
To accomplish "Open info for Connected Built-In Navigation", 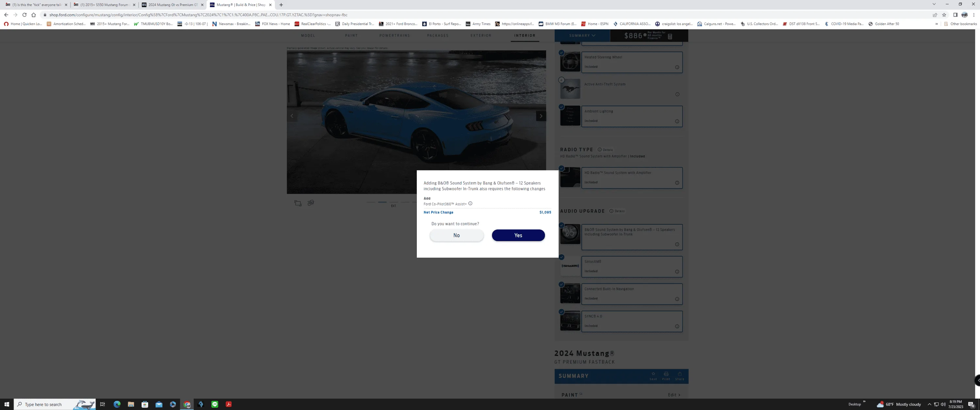I will (677, 299).
